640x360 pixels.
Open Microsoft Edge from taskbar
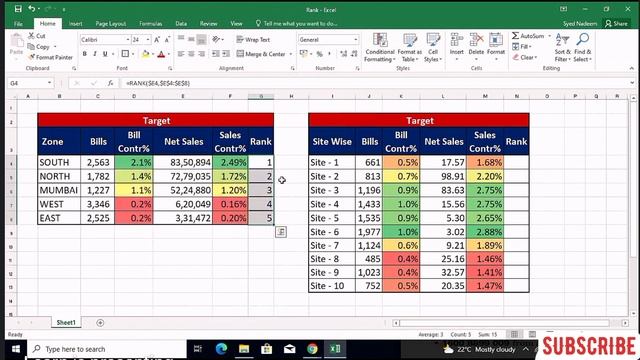(221, 349)
